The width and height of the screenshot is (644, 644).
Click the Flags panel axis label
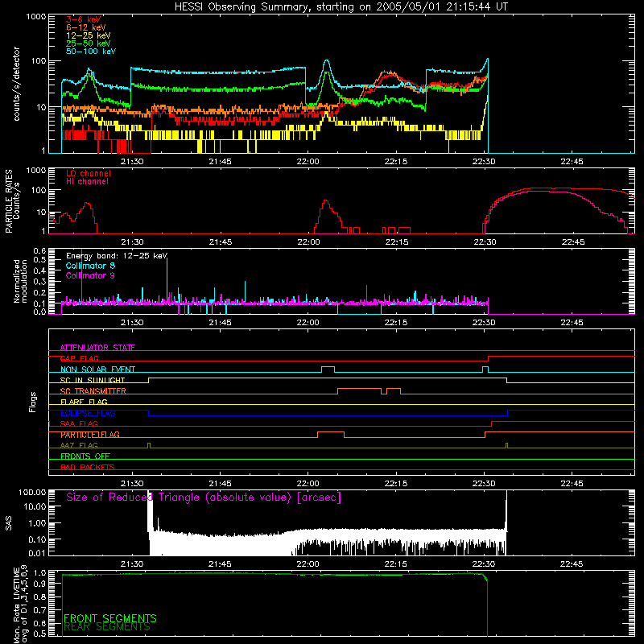point(33,402)
